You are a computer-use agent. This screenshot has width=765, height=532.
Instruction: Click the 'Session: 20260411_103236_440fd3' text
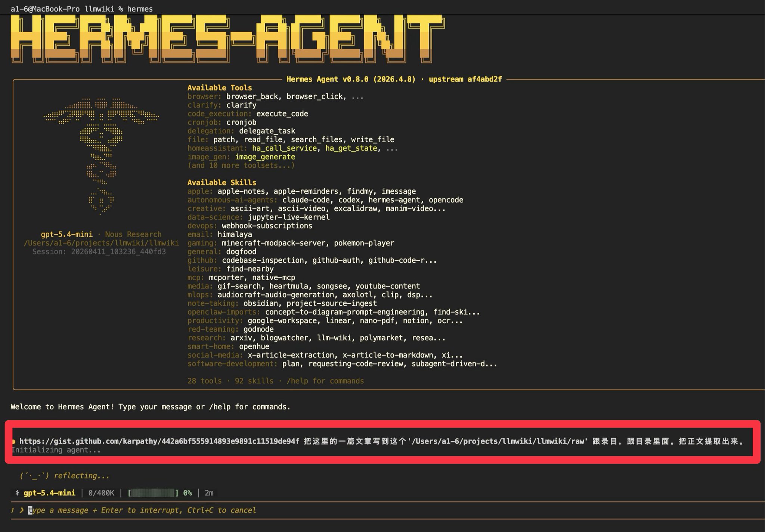point(99,252)
